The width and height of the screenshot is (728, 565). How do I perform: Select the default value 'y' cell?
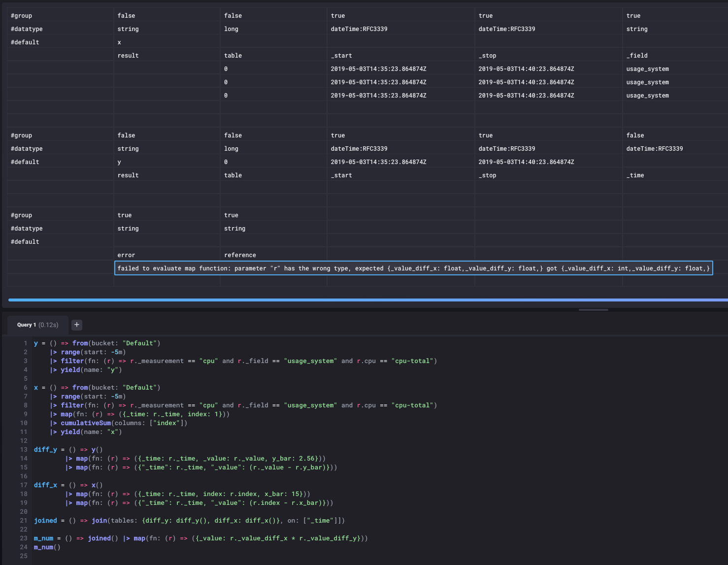[x=167, y=162]
